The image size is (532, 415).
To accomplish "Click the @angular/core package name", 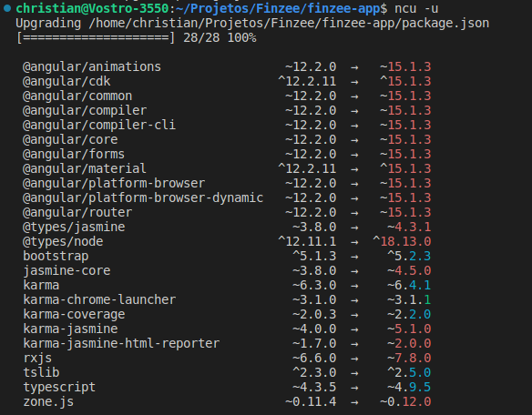I will [x=70, y=139].
